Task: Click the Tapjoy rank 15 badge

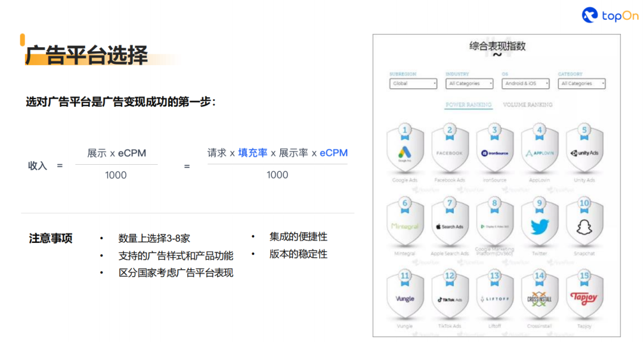Action: [x=584, y=295]
